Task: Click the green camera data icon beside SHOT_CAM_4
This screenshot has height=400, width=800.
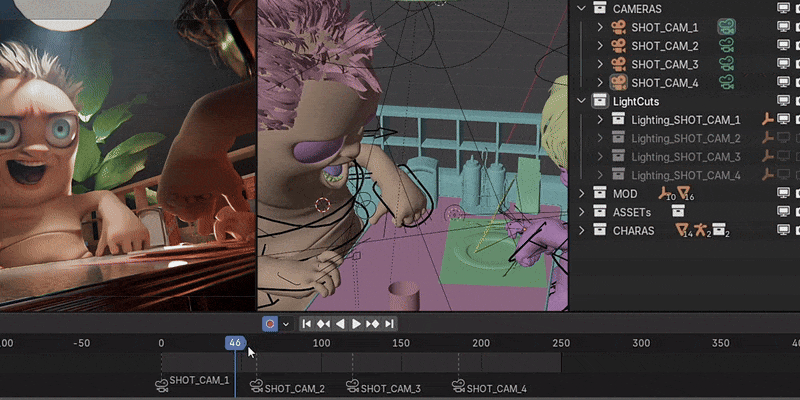Action: tap(727, 83)
